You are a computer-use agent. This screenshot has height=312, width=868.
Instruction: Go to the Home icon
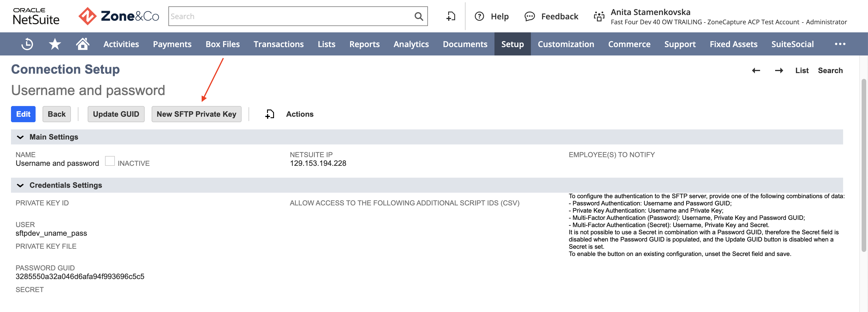[x=82, y=44]
